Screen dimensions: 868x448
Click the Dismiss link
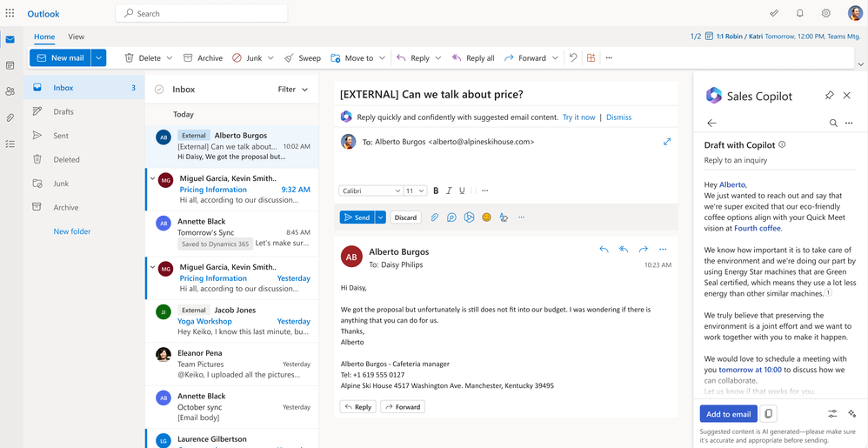(619, 117)
